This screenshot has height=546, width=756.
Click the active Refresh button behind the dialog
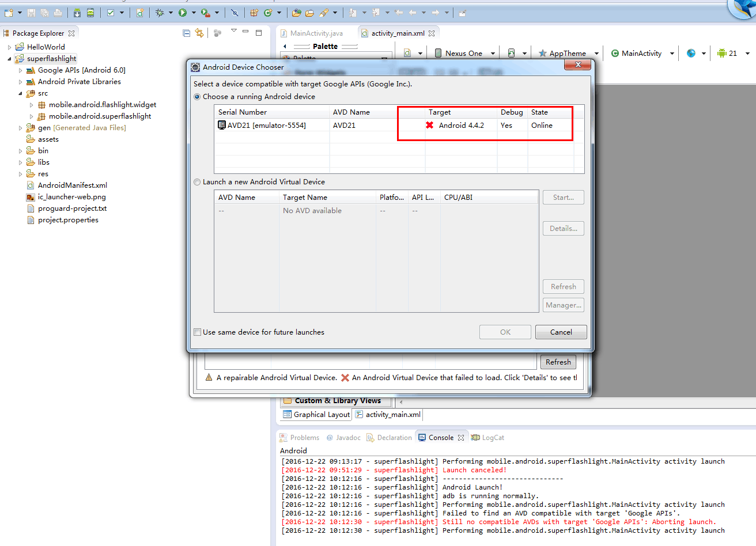click(558, 362)
